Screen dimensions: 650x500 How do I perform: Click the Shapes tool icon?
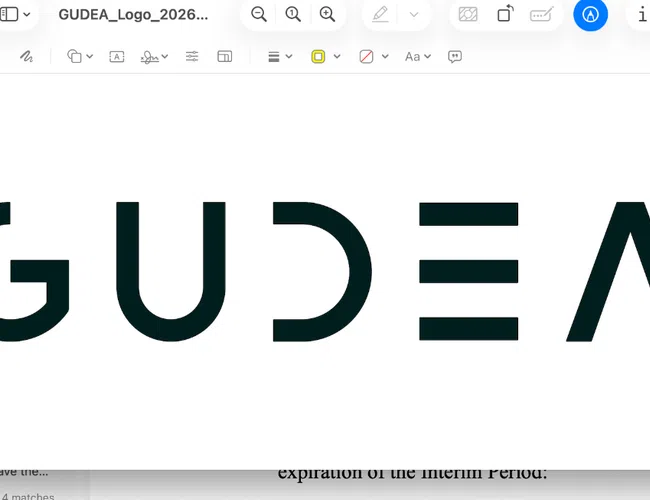[x=74, y=56]
